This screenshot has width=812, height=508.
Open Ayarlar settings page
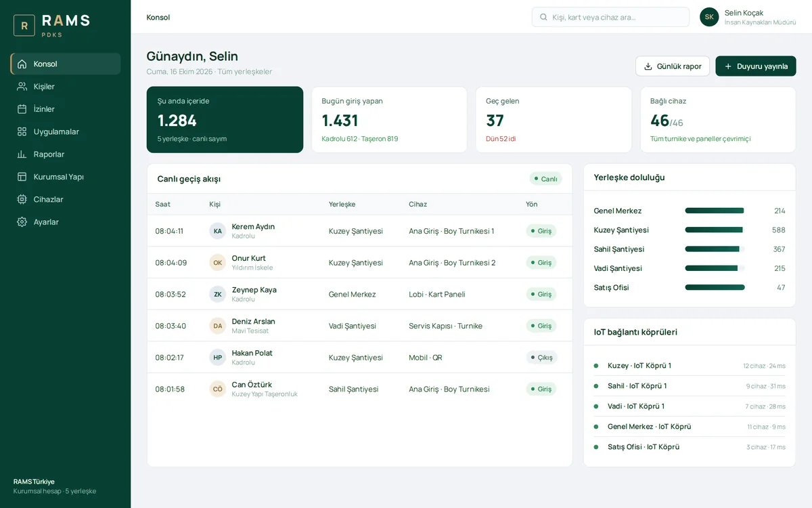click(x=66, y=221)
